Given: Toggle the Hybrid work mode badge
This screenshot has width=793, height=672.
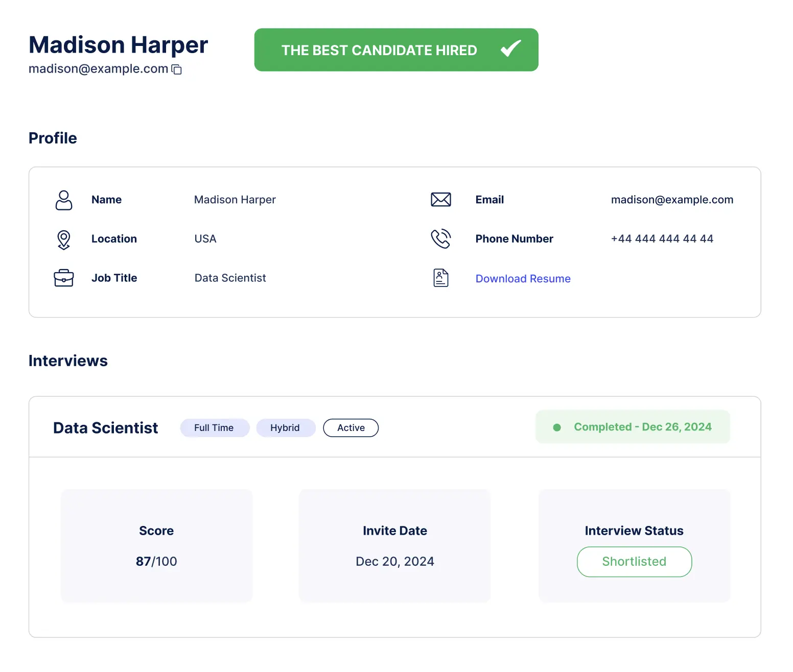Looking at the screenshot, I should coord(286,428).
